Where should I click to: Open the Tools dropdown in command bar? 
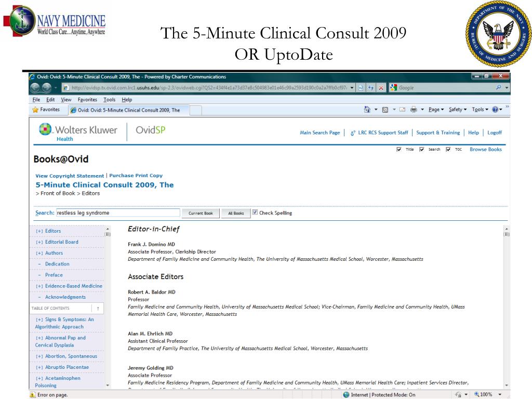(x=480, y=109)
